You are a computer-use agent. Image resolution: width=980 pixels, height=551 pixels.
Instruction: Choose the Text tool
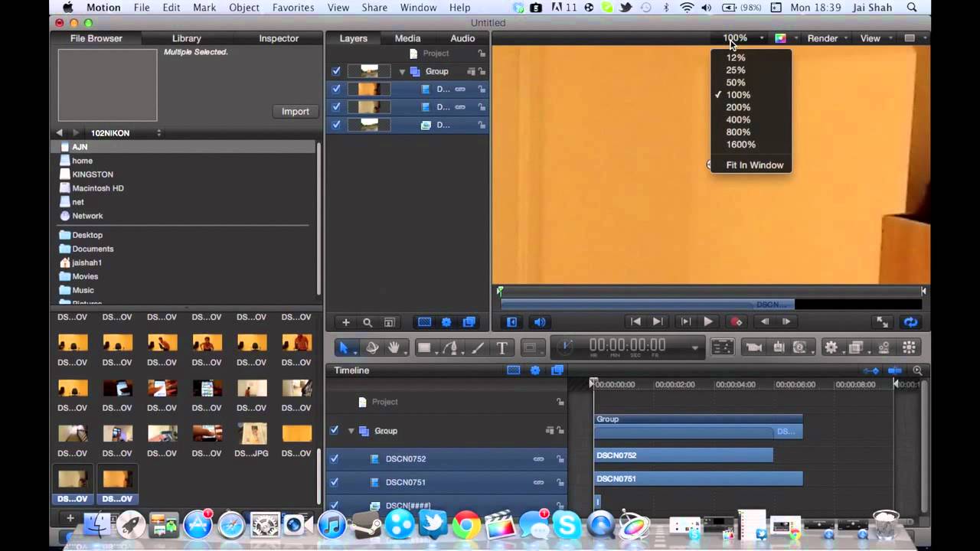[x=502, y=347]
